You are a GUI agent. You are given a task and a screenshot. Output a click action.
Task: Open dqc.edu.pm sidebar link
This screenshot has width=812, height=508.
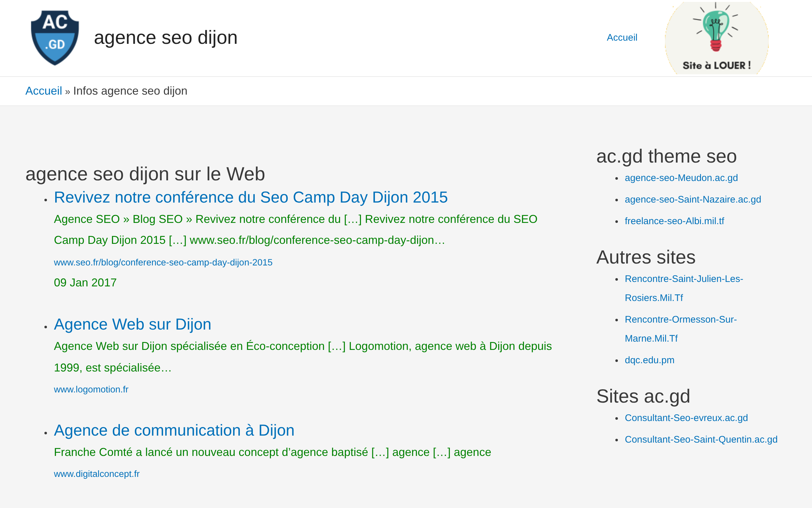coord(649,360)
